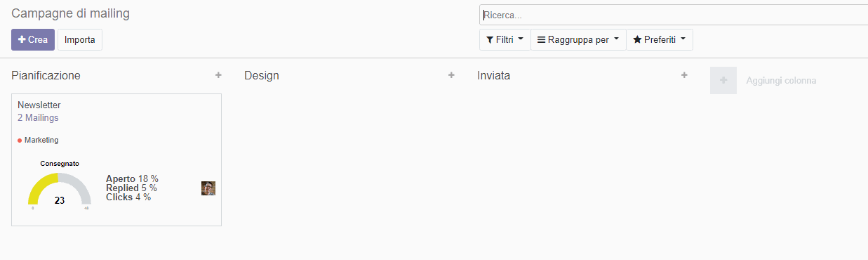
Task: Click the Crea button
Action: point(33,40)
